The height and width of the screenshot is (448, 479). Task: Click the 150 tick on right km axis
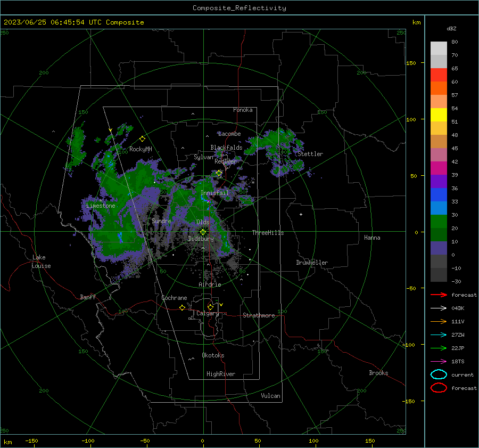pyautogui.click(x=411, y=63)
